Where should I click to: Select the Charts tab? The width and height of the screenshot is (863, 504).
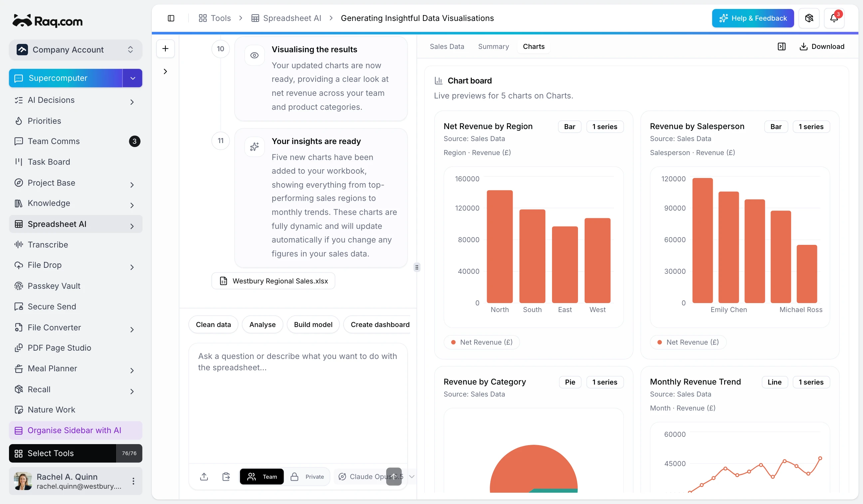pyautogui.click(x=534, y=47)
